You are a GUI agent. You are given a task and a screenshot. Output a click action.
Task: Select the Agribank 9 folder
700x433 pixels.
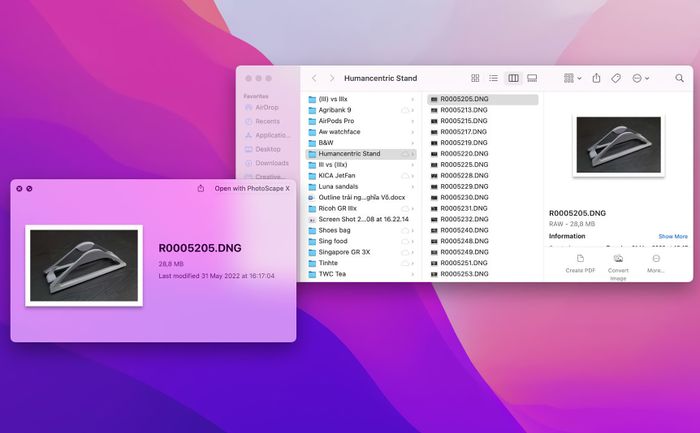(361, 110)
